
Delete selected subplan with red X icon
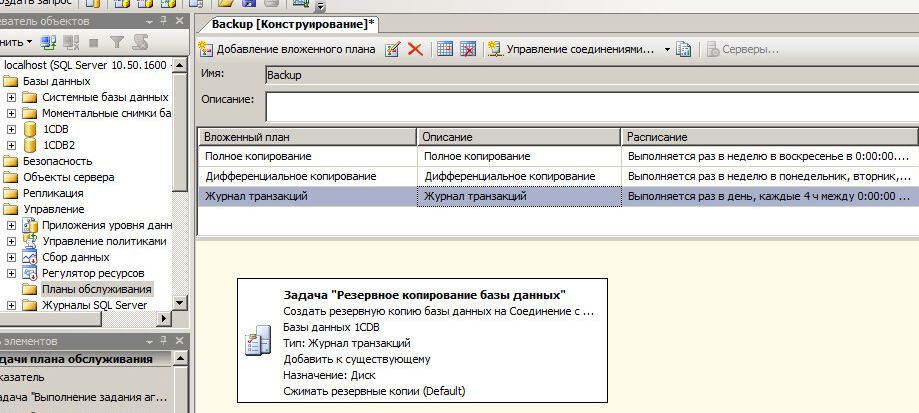(415, 49)
